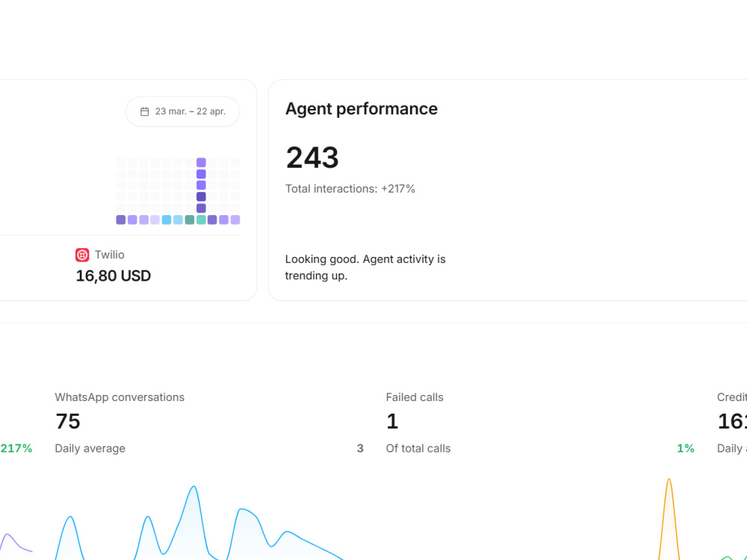747x560 pixels.
Task: Click the daily average value 3
Action: tap(360, 448)
